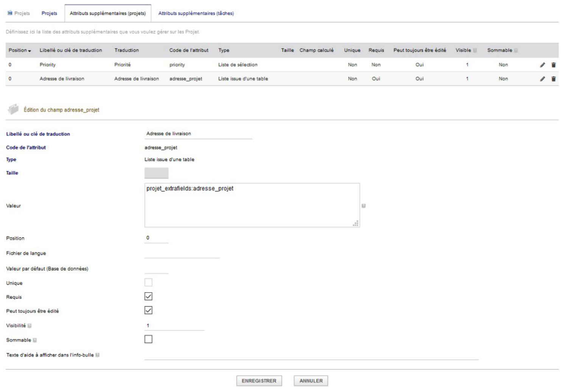Screen dimensions: 563x392
Task: Click 'Peut toujours être édité' column header
Action: 420,50
